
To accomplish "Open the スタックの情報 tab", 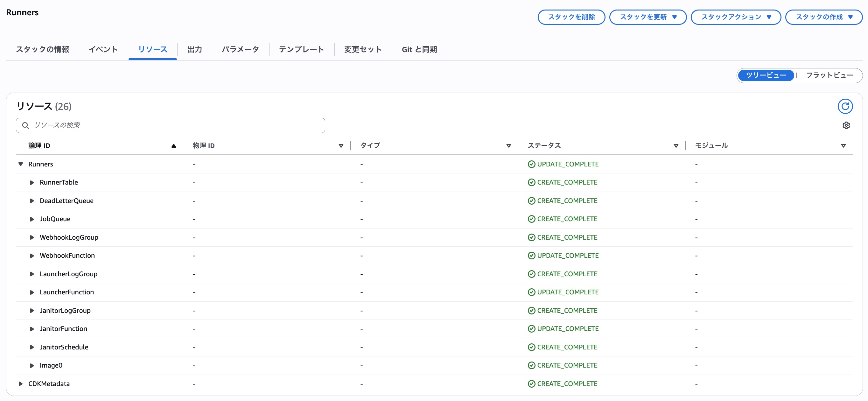I will point(42,50).
